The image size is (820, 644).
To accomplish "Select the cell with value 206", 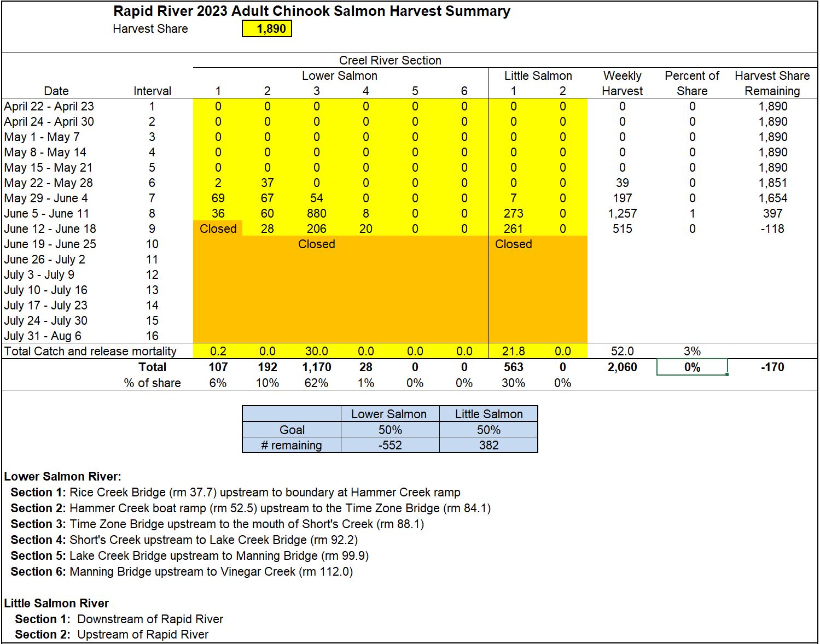I will click(x=316, y=229).
